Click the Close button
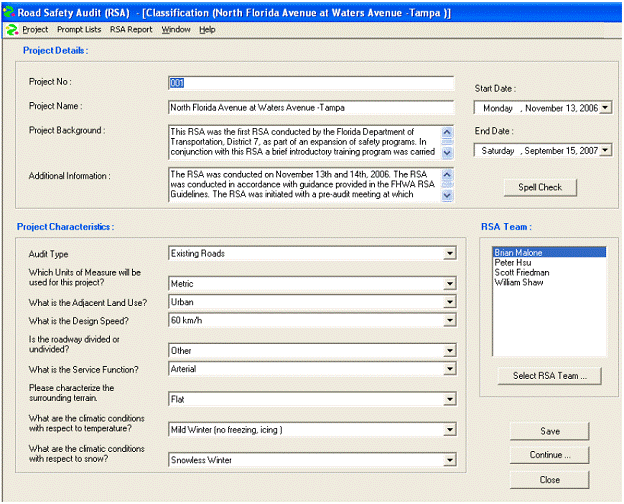Screen dimensions: 624x504 (550, 480)
